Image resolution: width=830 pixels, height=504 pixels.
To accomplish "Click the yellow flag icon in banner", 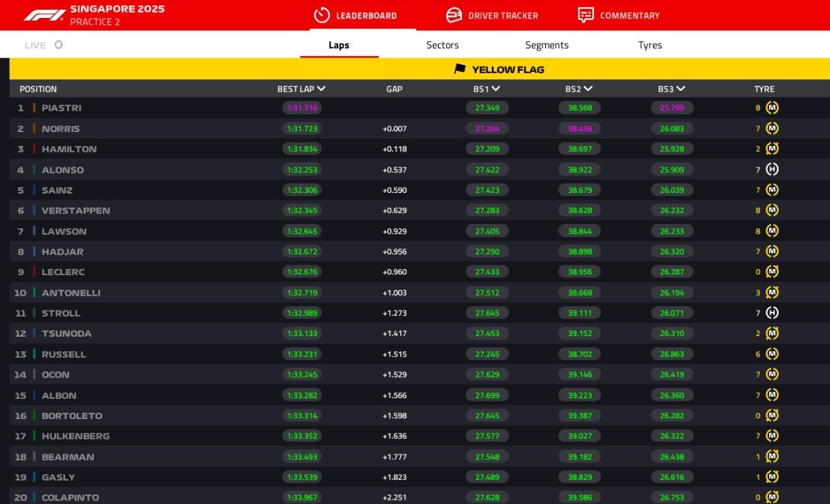I will (x=460, y=69).
